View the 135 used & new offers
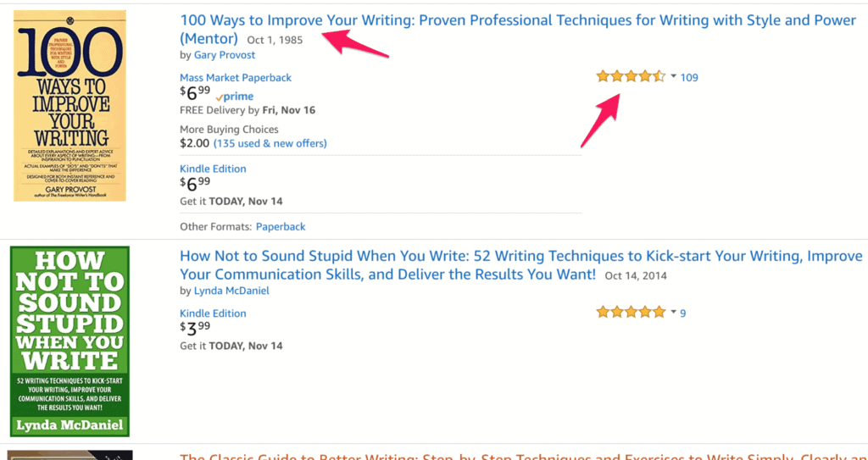Viewport: 868px width, 460px height. [270, 143]
